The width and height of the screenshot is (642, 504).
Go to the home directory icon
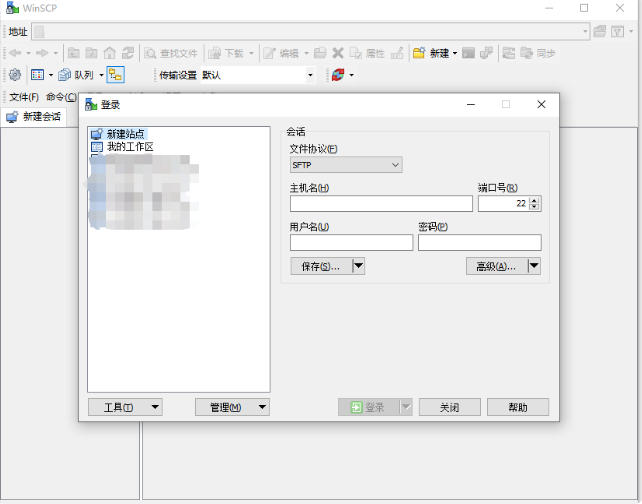[x=109, y=53]
